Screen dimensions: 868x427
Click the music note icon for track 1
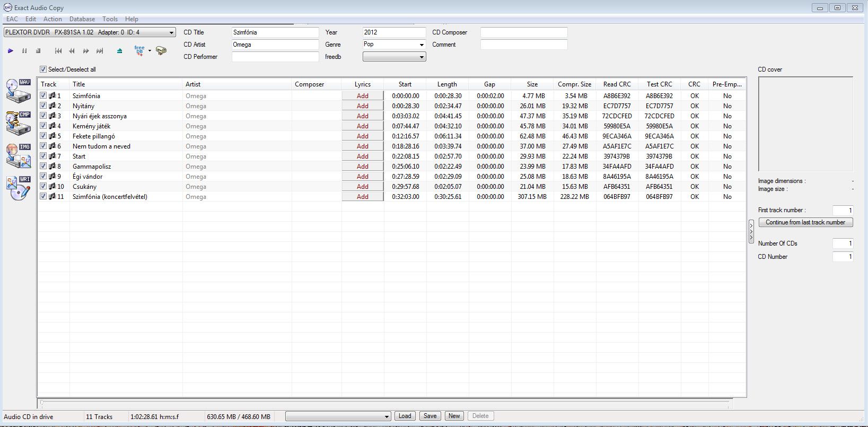tap(52, 96)
